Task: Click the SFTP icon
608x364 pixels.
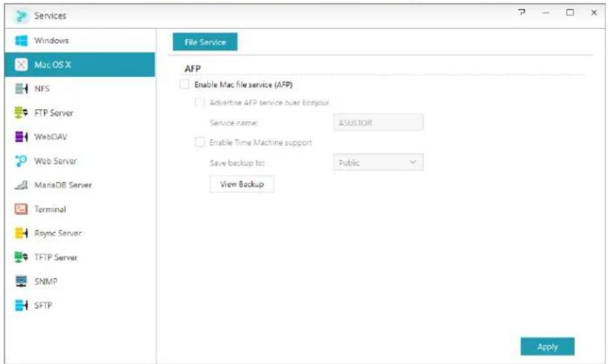Action: (x=21, y=305)
